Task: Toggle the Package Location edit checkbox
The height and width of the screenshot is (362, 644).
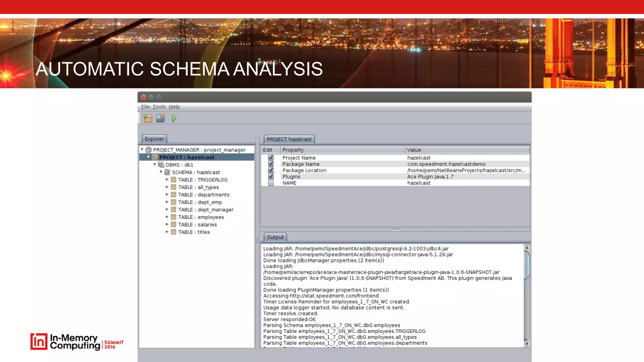Action: point(271,170)
